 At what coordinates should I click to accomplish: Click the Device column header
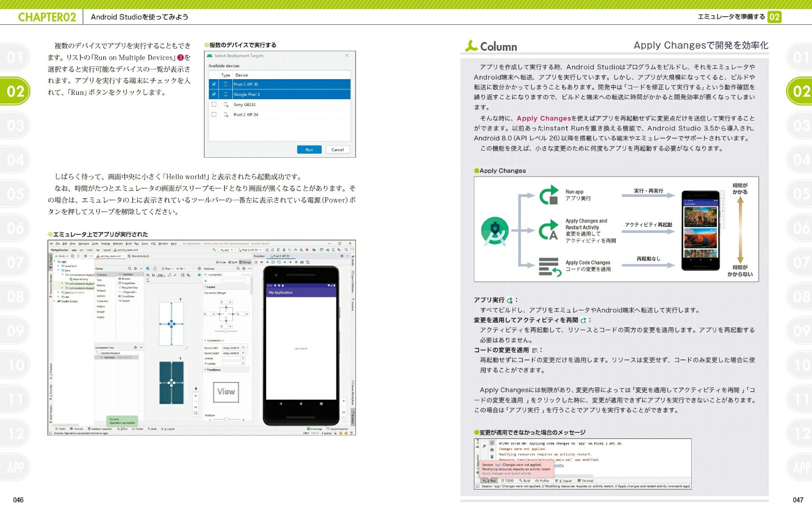[242, 75]
